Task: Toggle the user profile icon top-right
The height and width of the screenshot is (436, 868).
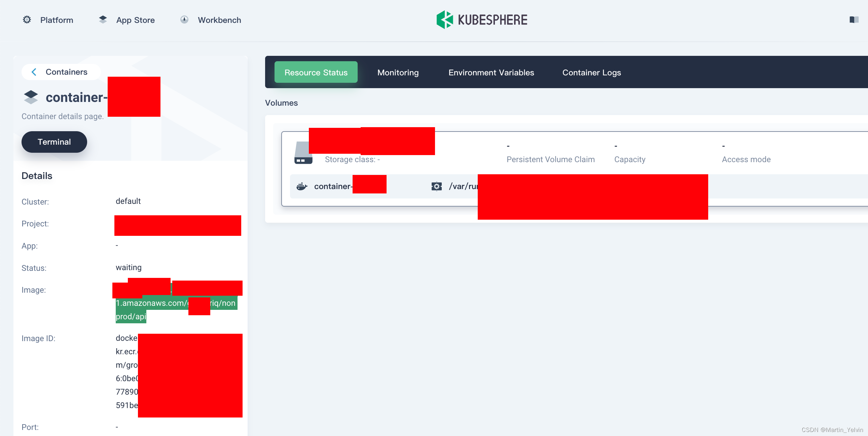Action: [x=853, y=20]
